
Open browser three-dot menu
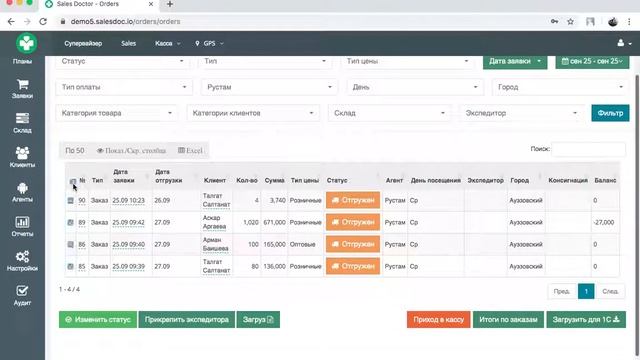pos(629,22)
